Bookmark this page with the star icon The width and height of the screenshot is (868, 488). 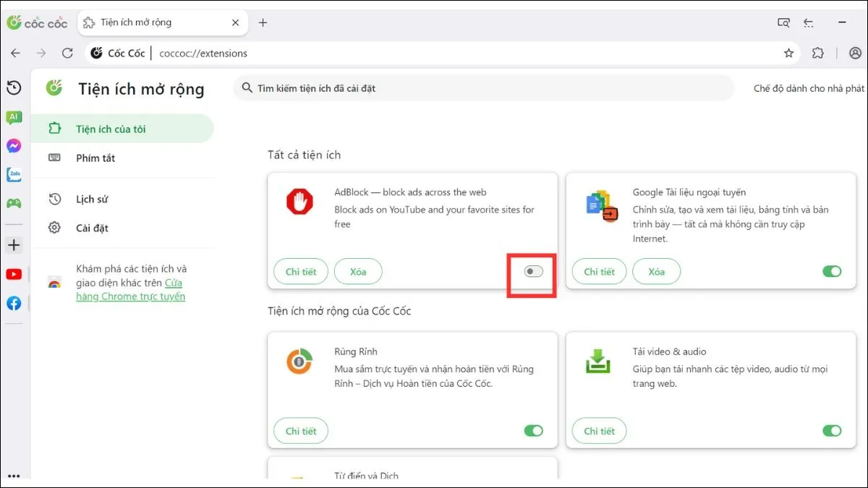[x=788, y=53]
